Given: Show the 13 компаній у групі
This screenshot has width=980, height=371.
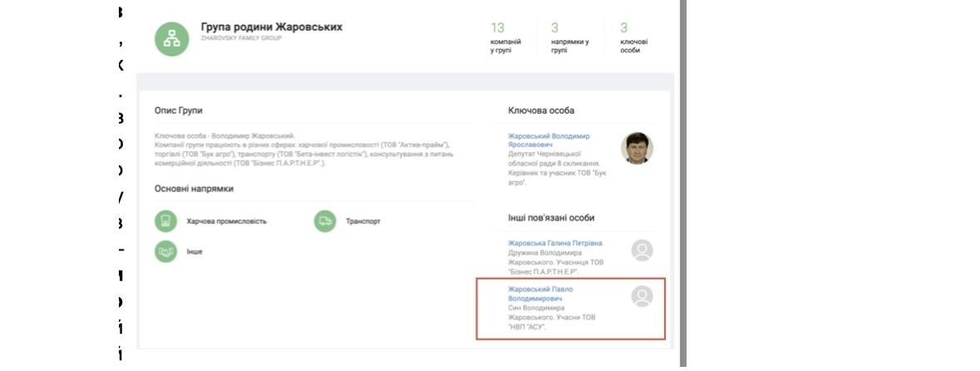Looking at the screenshot, I should (505, 37).
